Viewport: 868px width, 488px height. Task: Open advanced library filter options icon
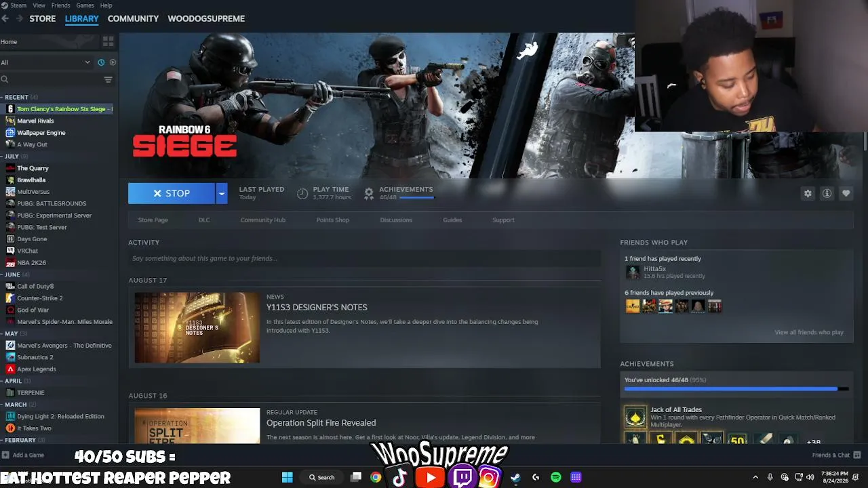click(108, 79)
